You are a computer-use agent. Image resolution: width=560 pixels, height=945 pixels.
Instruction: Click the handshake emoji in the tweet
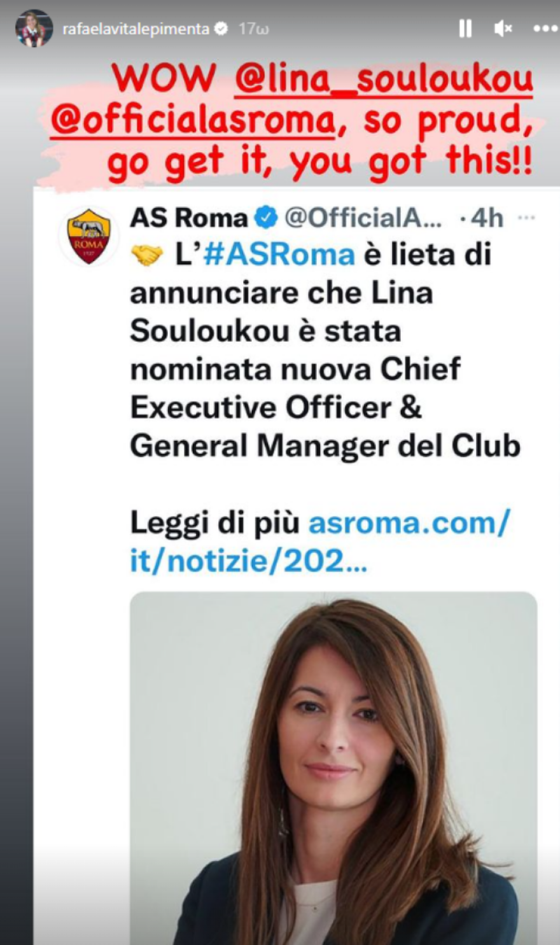point(146,256)
